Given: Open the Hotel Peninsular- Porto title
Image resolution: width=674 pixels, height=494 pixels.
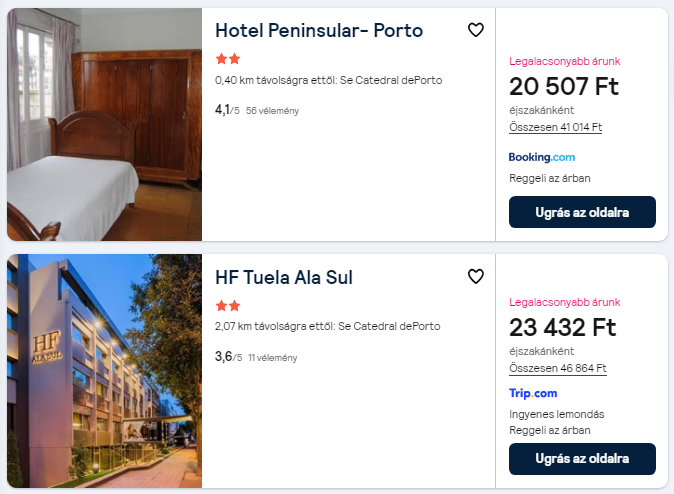Looking at the screenshot, I should pyautogui.click(x=319, y=30).
